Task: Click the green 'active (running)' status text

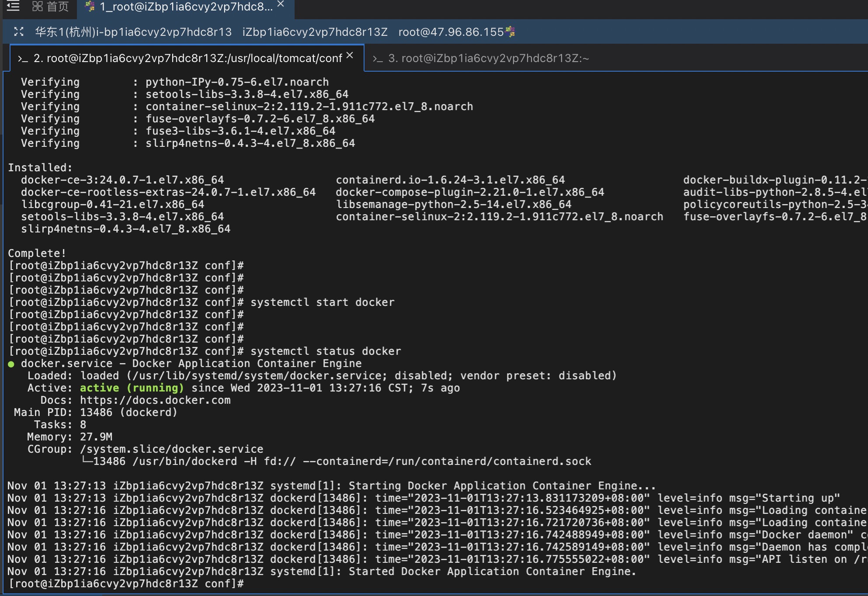Action: pos(132,388)
